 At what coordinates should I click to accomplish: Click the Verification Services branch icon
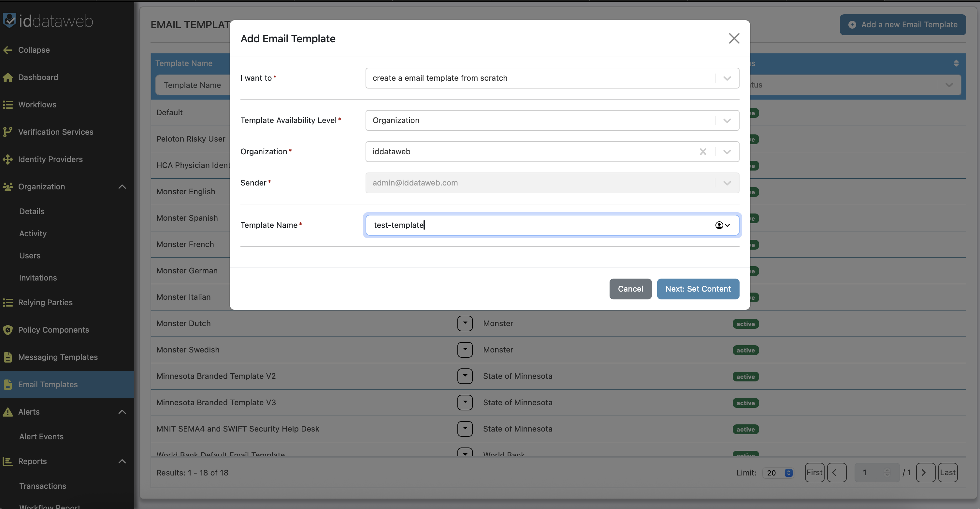point(7,132)
